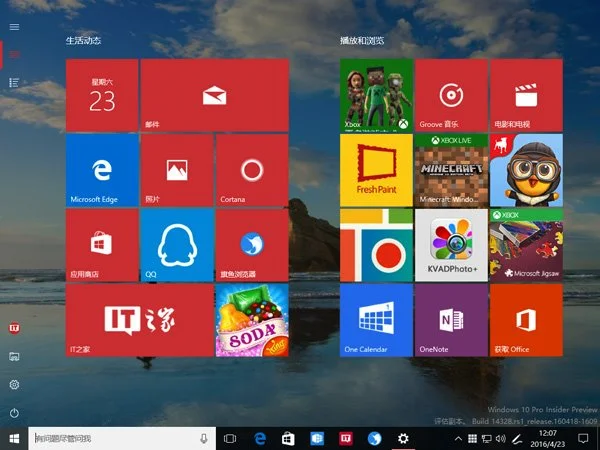Open the Xbox avatars tile
The height and width of the screenshot is (450, 600).
376,95
